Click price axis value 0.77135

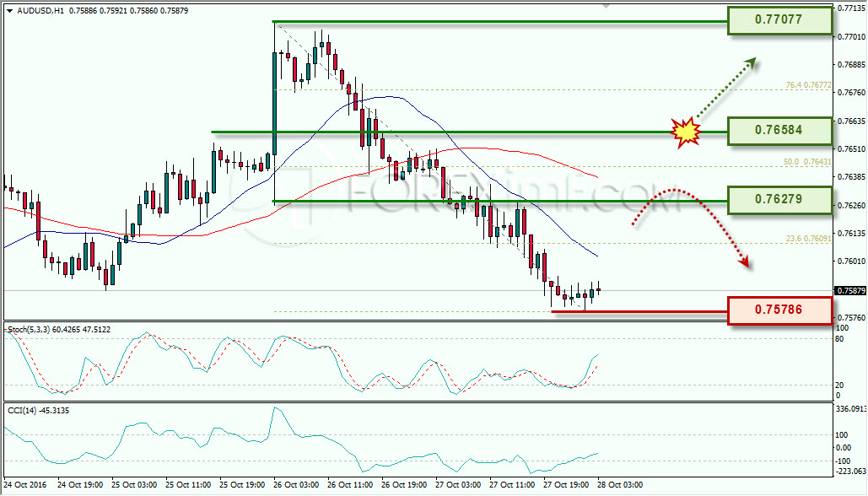851,8
